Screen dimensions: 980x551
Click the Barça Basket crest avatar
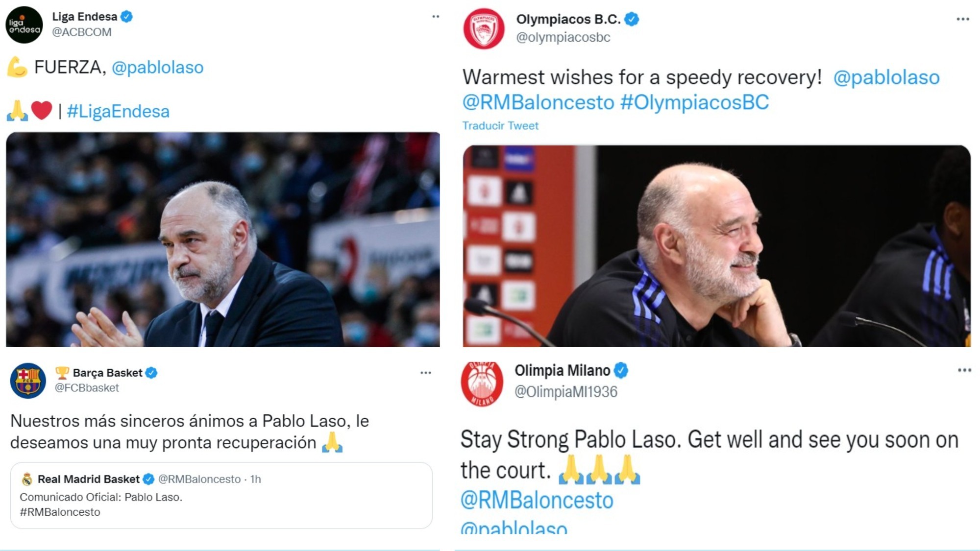pyautogui.click(x=28, y=381)
